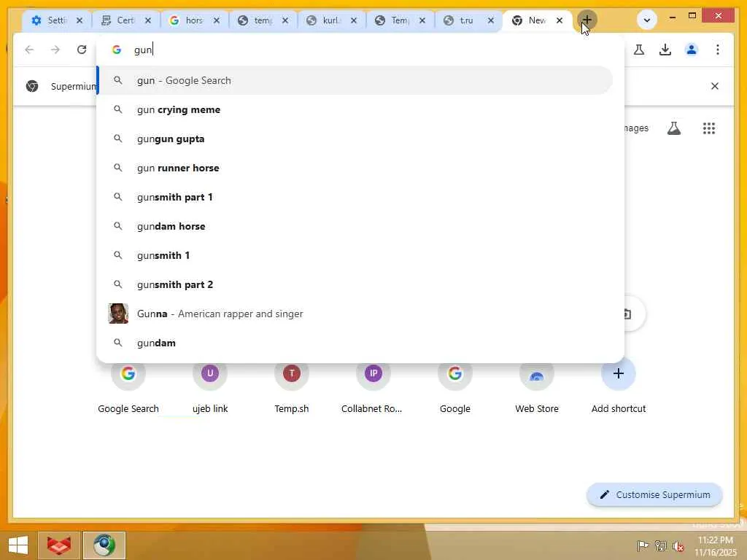The image size is (747, 560).
Task: Open the Windows Start button
Action: [18, 545]
